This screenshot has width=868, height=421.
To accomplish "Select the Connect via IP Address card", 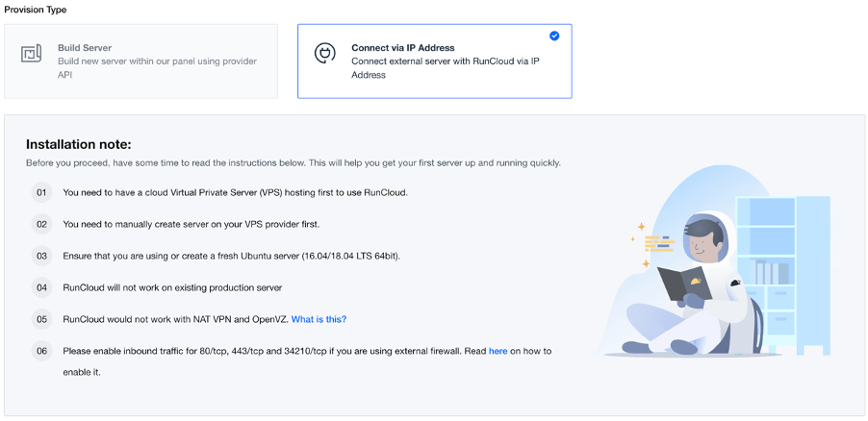I will point(435,62).
